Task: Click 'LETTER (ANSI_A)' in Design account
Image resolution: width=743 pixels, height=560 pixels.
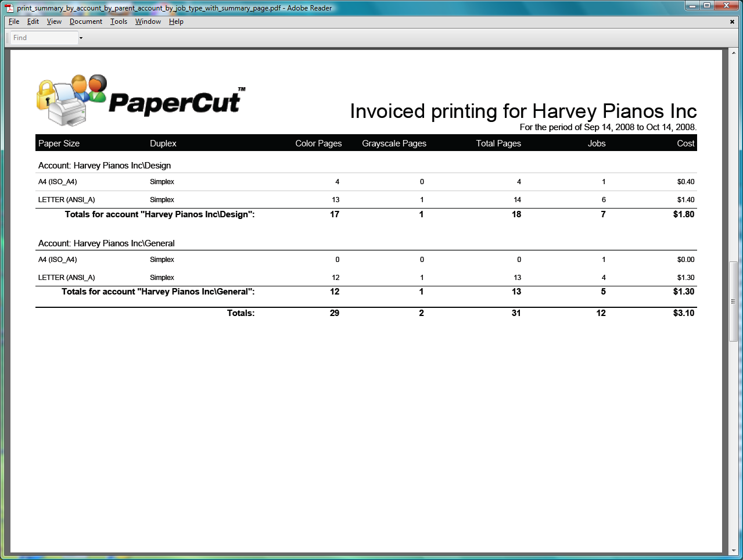Action: click(x=66, y=200)
